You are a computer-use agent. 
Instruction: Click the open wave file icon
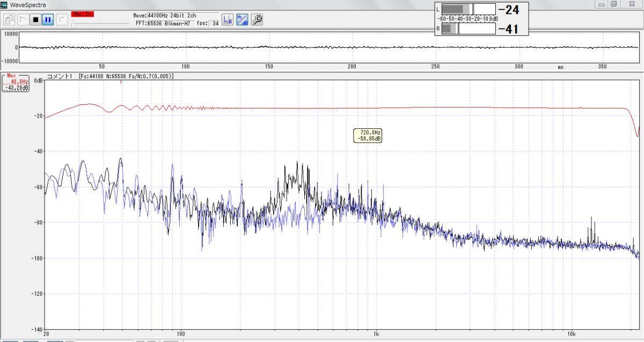tap(9, 20)
